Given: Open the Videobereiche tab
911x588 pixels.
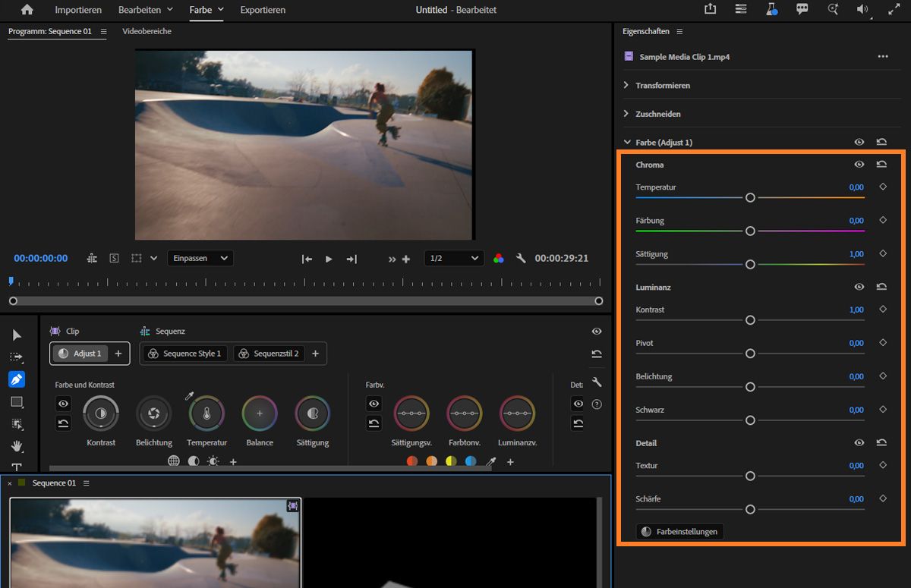Looking at the screenshot, I should click(x=147, y=32).
